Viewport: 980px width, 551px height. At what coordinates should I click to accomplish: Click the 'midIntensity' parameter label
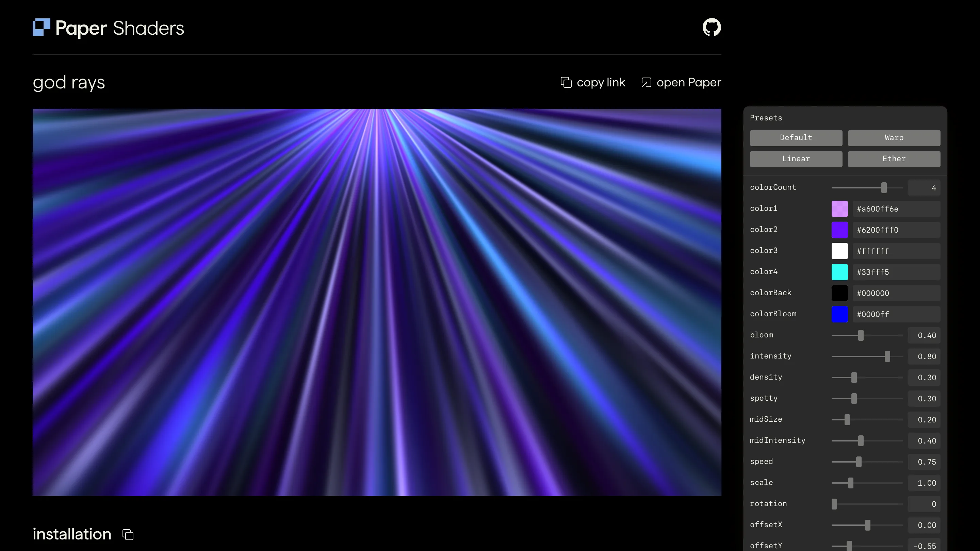tap(778, 441)
